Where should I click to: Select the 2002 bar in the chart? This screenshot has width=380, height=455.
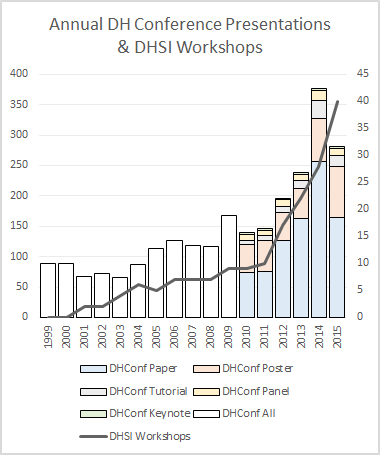(102, 295)
